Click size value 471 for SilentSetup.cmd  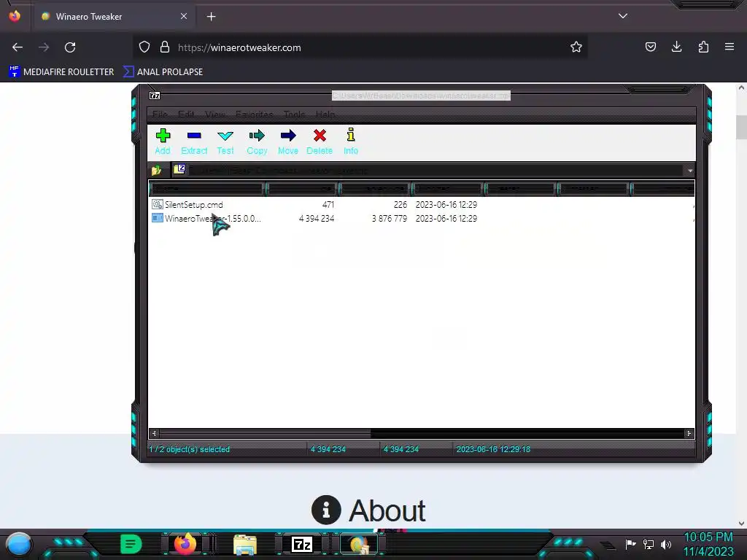tap(328, 204)
